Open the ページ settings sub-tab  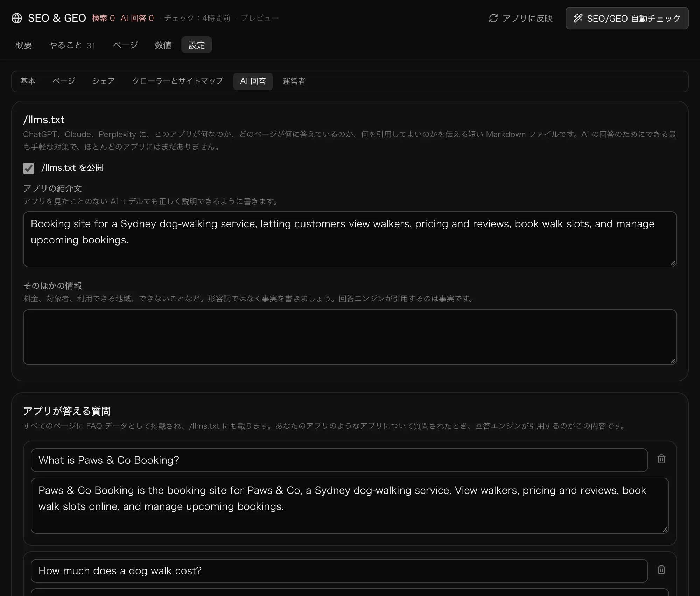[x=64, y=81]
